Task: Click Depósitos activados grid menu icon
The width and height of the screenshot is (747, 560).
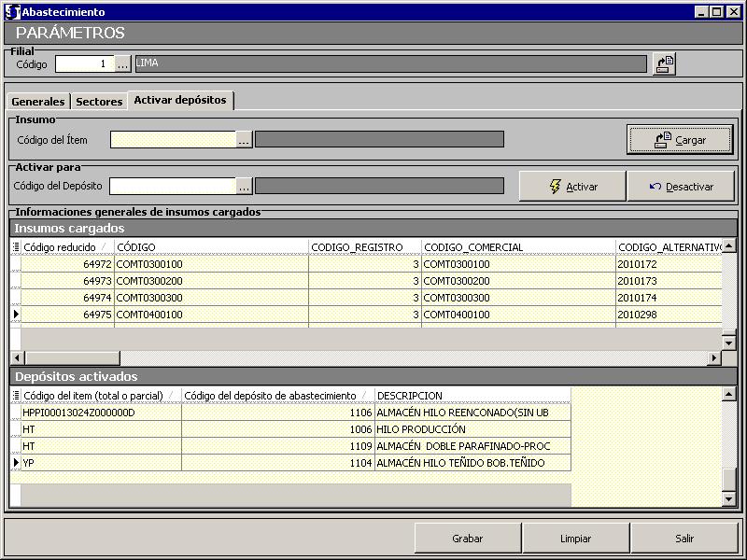Action: click(x=16, y=396)
